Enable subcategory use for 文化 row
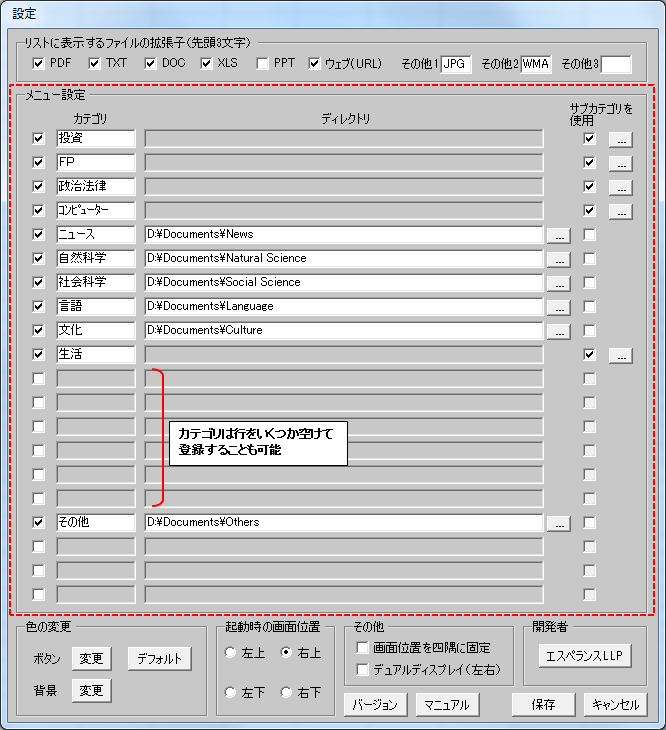 coord(589,330)
